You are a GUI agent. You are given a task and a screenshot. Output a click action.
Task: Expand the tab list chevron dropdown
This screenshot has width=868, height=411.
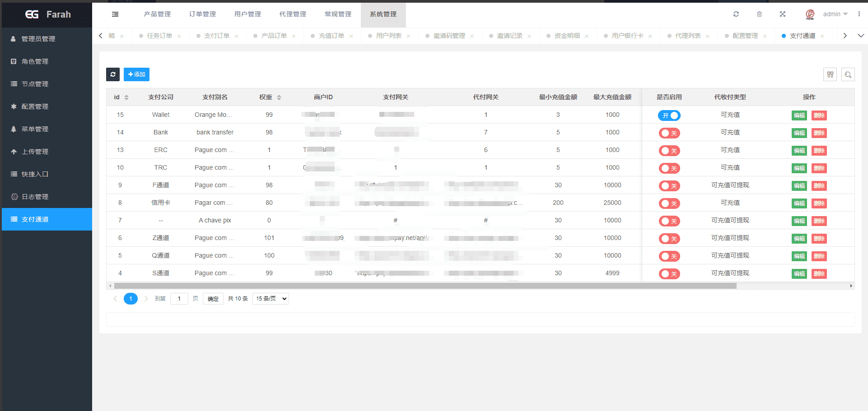[860, 36]
